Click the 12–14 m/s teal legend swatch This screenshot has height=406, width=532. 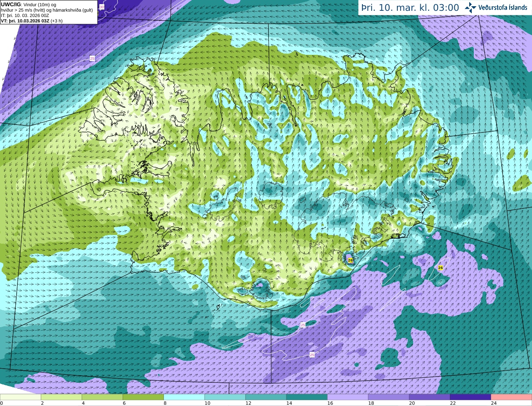click(266, 397)
